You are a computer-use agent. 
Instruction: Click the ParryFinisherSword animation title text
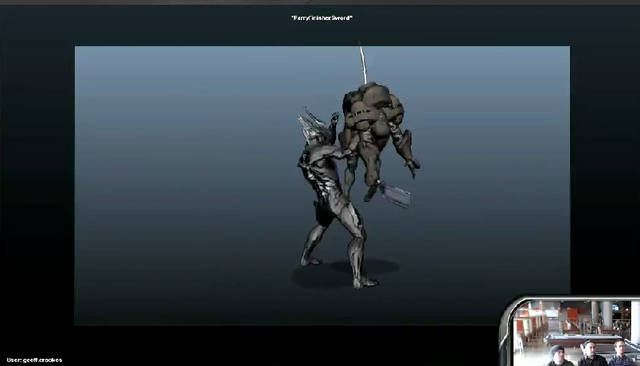pyautogui.click(x=322, y=18)
